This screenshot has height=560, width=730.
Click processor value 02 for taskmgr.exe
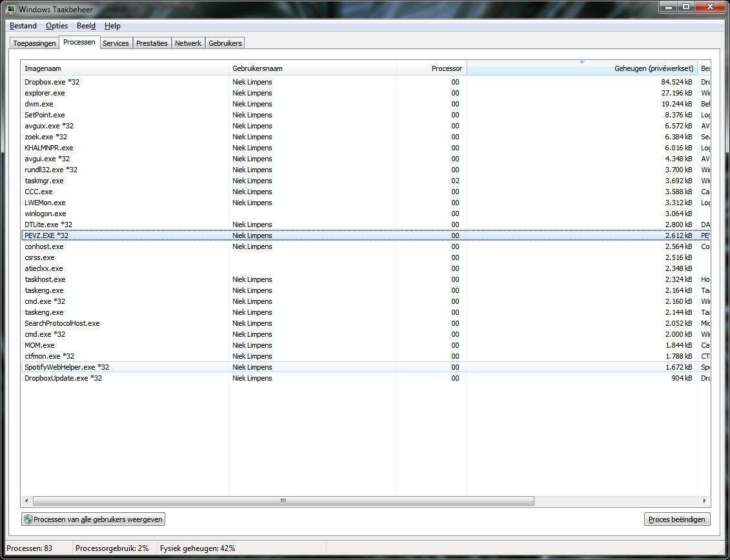[x=455, y=181]
